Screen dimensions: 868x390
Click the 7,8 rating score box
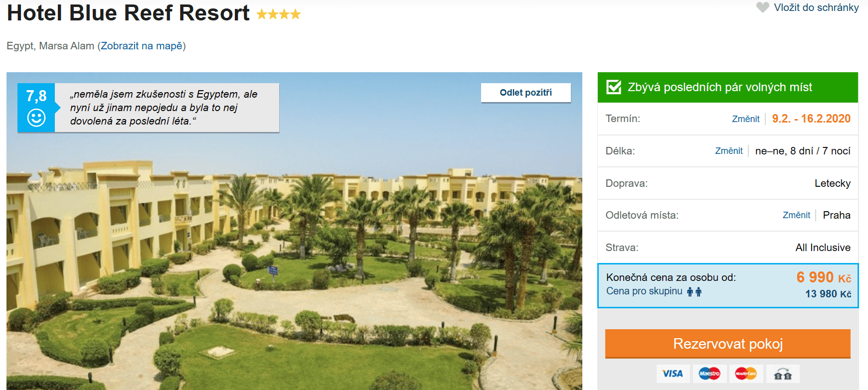(x=36, y=108)
